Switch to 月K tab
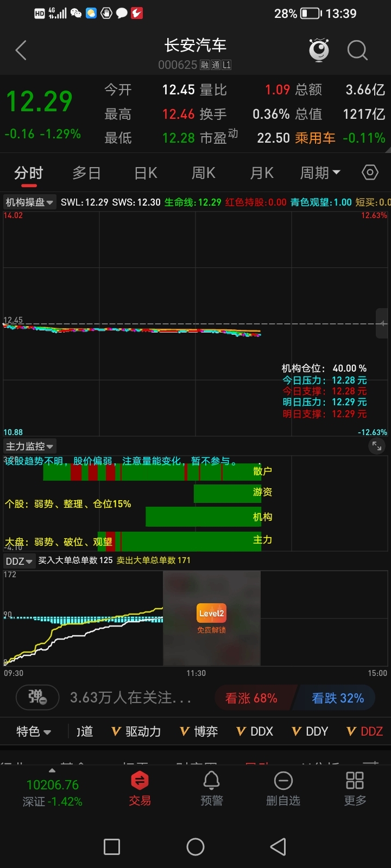The width and height of the screenshot is (391, 868). click(262, 173)
